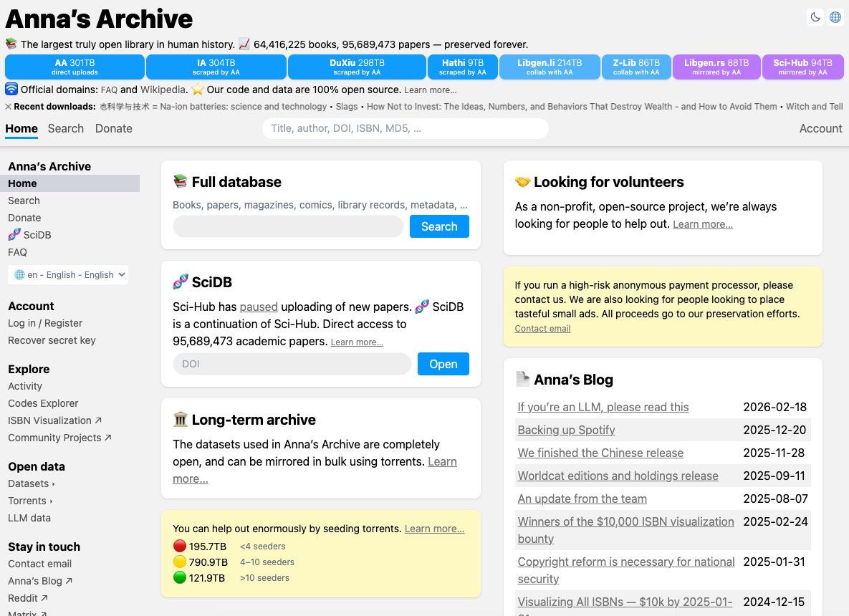Viewport: 849px width, 616px height.
Task: Open Community Projects external link
Action: (x=59, y=438)
